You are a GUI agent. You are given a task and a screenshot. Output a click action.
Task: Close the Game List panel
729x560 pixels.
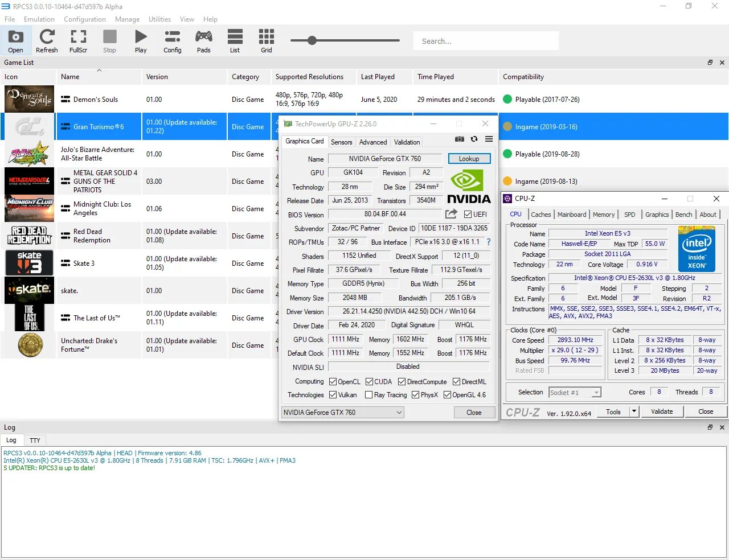(722, 63)
